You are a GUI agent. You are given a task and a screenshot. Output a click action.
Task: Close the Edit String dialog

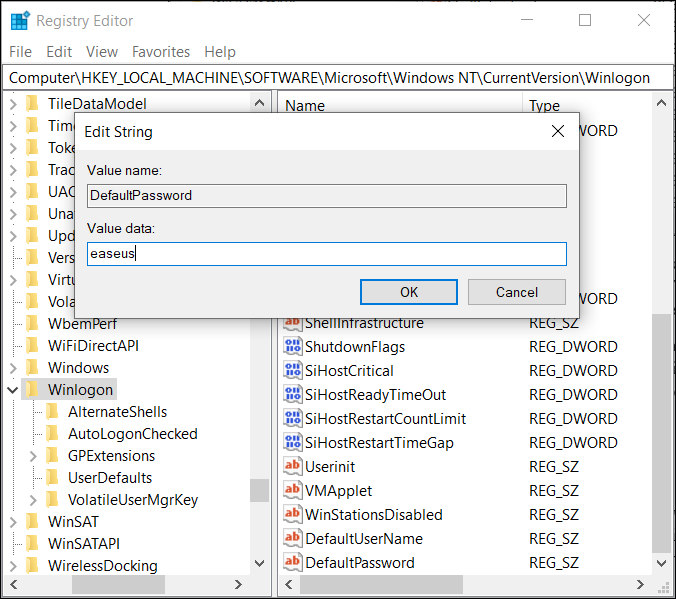pos(558,131)
